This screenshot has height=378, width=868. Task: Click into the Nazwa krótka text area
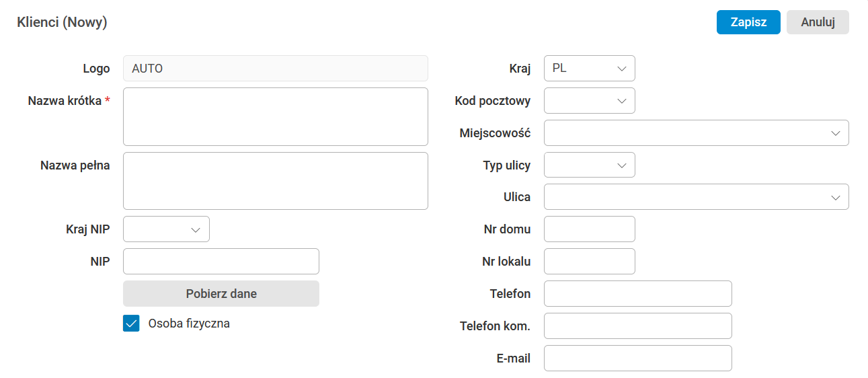tap(275, 116)
